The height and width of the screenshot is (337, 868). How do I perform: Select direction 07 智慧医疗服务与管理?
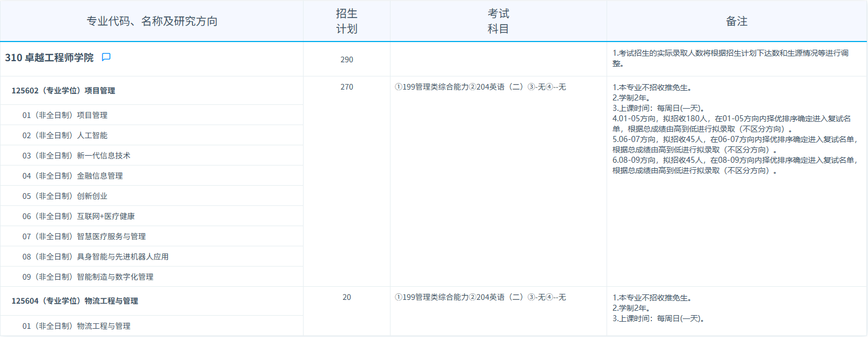[x=84, y=237]
